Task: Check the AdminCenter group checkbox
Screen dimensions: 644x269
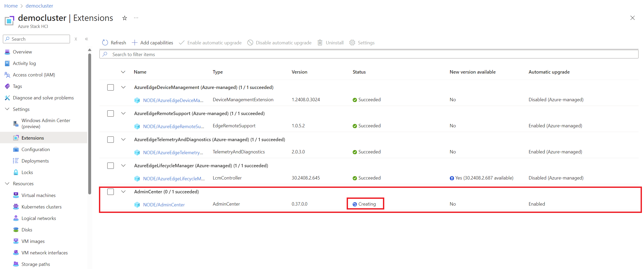Action: [111, 192]
